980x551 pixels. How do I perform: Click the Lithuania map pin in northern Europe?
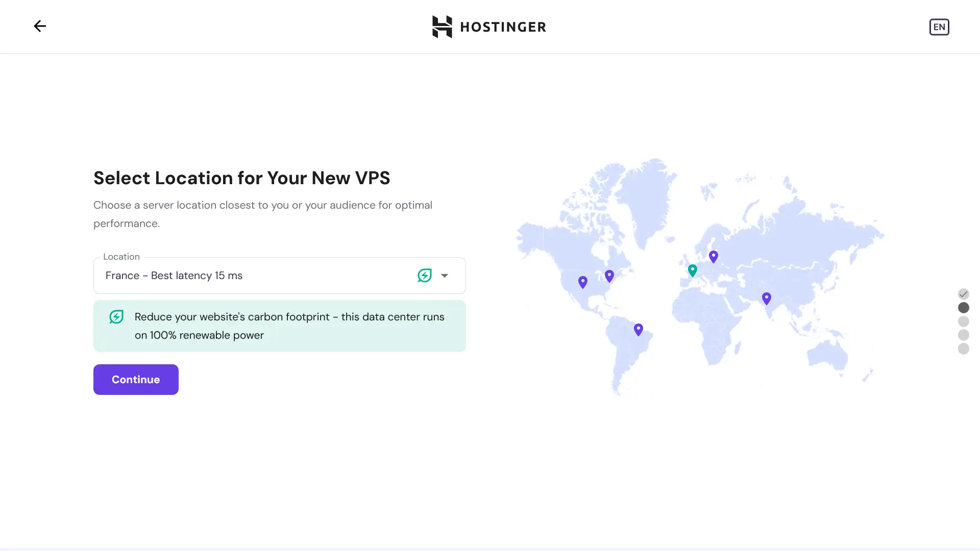click(713, 256)
